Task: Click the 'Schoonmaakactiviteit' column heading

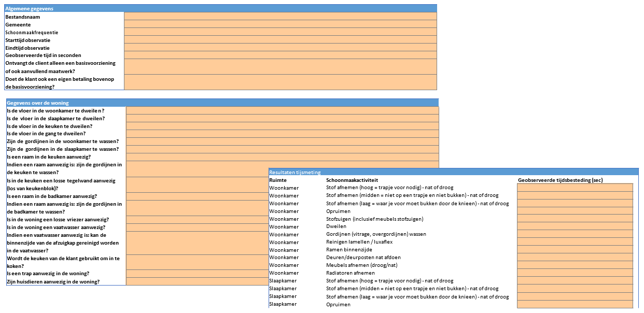Action: pos(352,180)
